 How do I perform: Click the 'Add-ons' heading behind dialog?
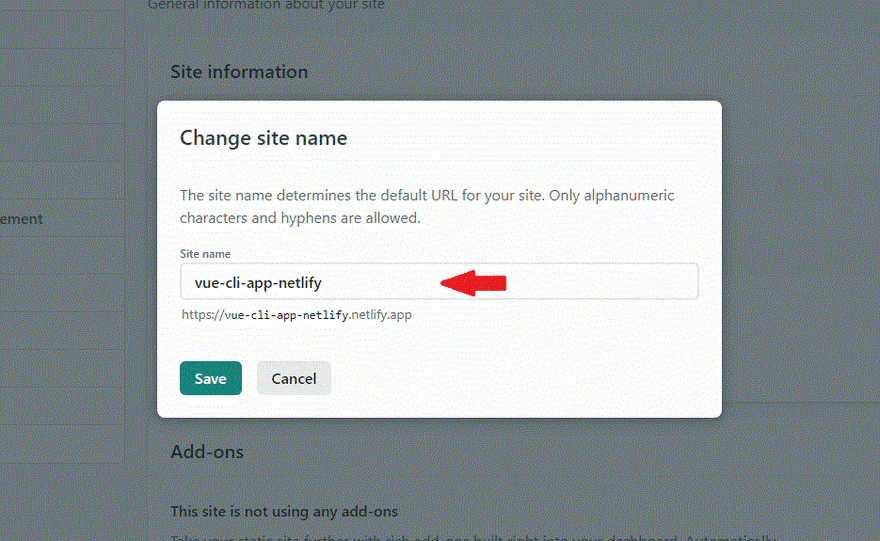pos(207,452)
